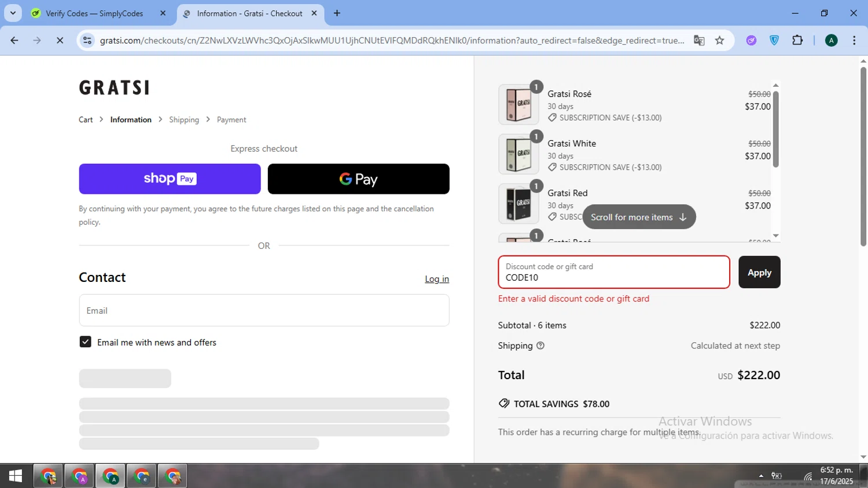Click the page URL in address bar
The width and height of the screenshot is (868, 488).
pyautogui.click(x=392, y=41)
